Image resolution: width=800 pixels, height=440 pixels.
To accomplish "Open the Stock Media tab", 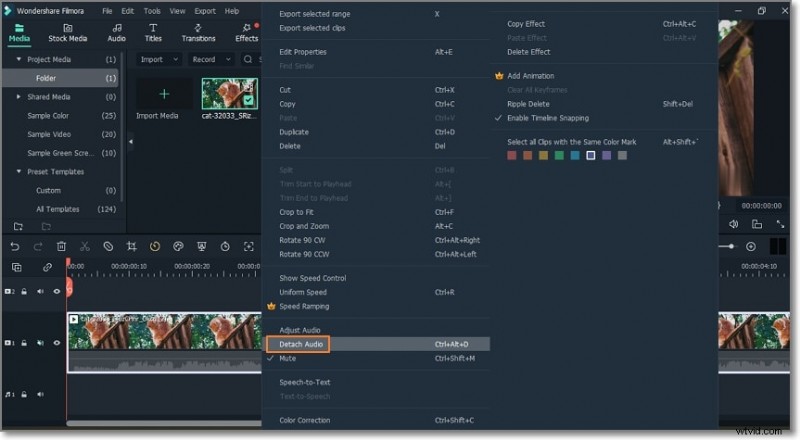I will (x=67, y=33).
